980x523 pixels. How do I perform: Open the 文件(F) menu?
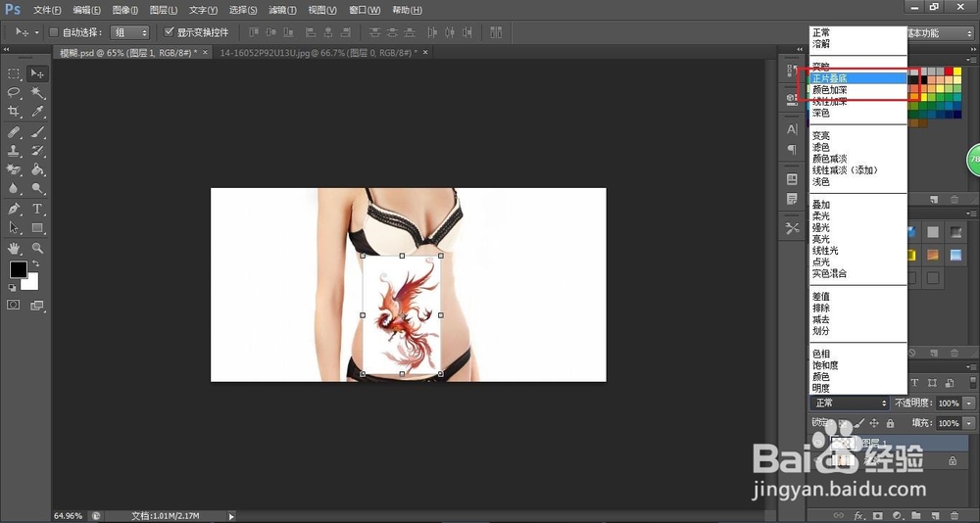47,10
